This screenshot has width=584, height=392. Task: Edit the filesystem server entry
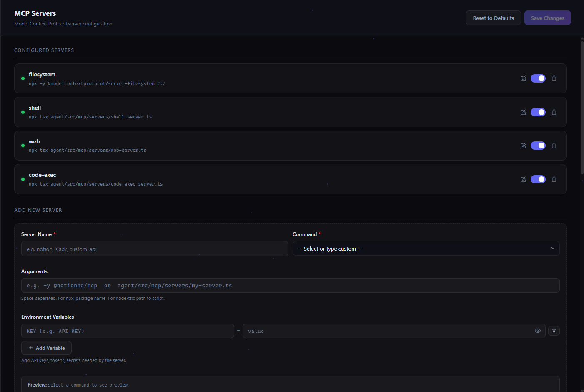[x=524, y=78]
